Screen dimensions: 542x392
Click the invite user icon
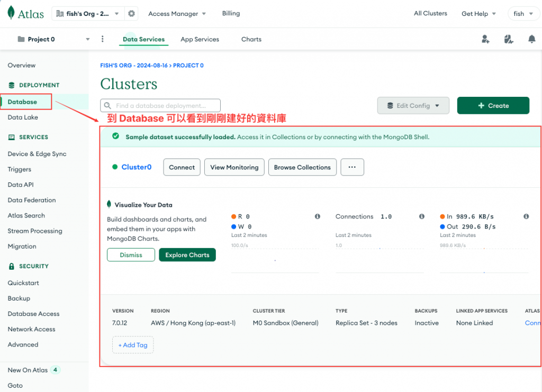(x=485, y=39)
